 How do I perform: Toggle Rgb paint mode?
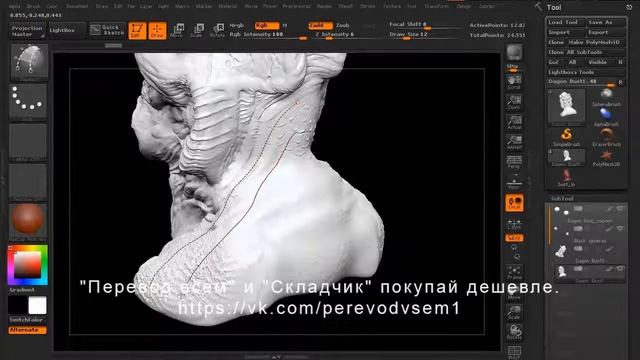click(267, 25)
